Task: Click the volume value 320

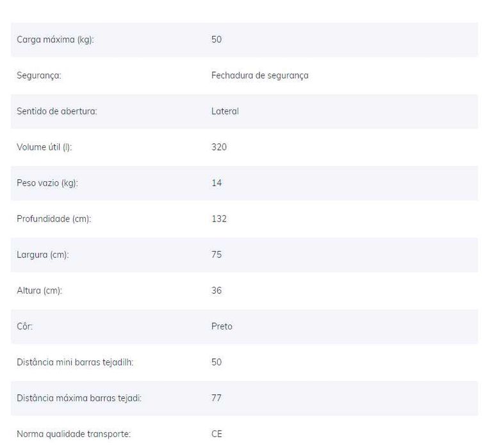Action: [x=219, y=147]
